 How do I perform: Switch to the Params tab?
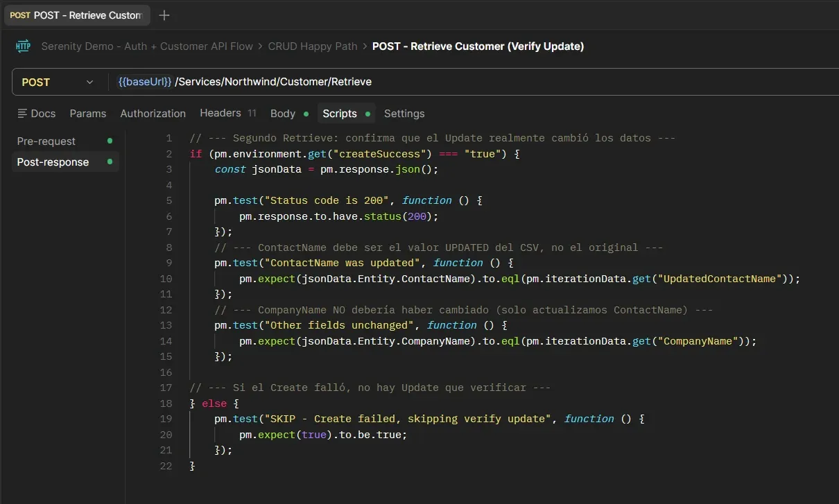(x=88, y=113)
